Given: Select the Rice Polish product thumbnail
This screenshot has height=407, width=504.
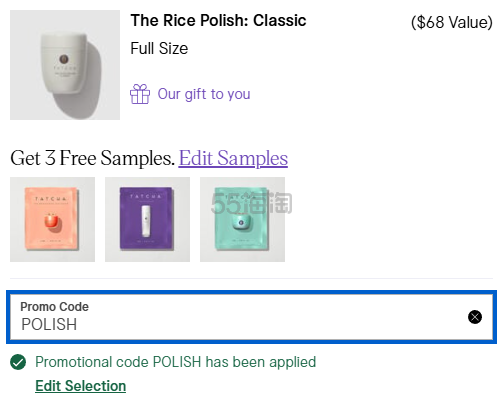Looking at the screenshot, I should click(65, 65).
